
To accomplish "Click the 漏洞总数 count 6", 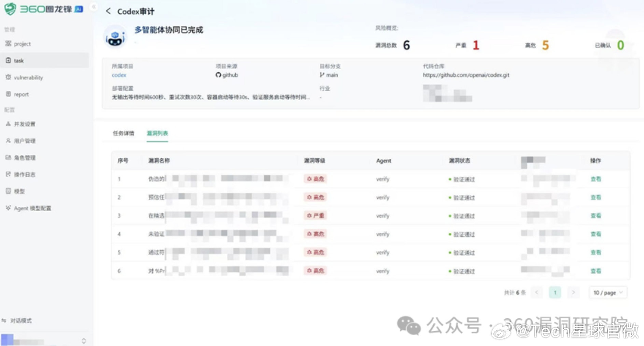I will [406, 45].
